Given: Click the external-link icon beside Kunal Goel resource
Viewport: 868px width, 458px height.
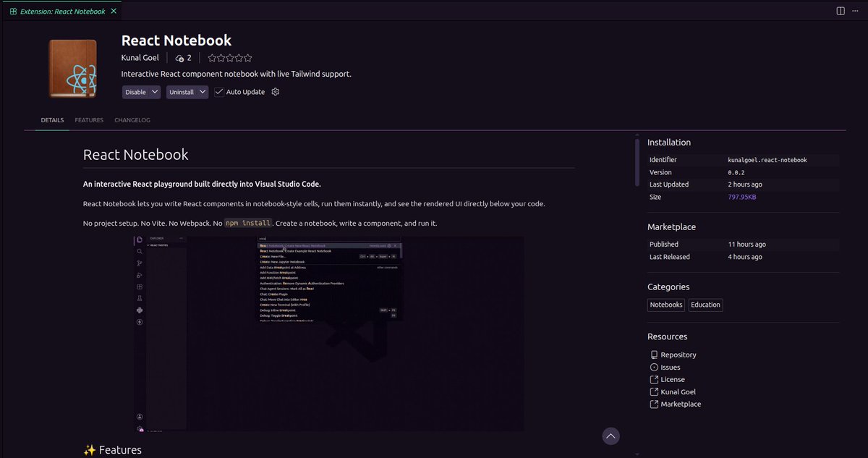Looking at the screenshot, I should coord(654,391).
